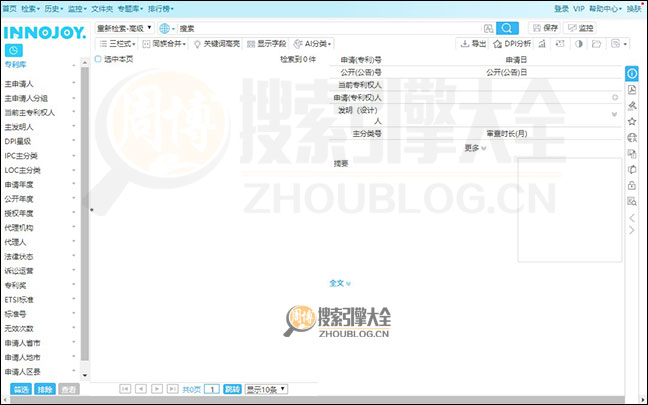This screenshot has width=648, height=405.
Task: Open the 帮助中心 menu
Action: (x=605, y=8)
